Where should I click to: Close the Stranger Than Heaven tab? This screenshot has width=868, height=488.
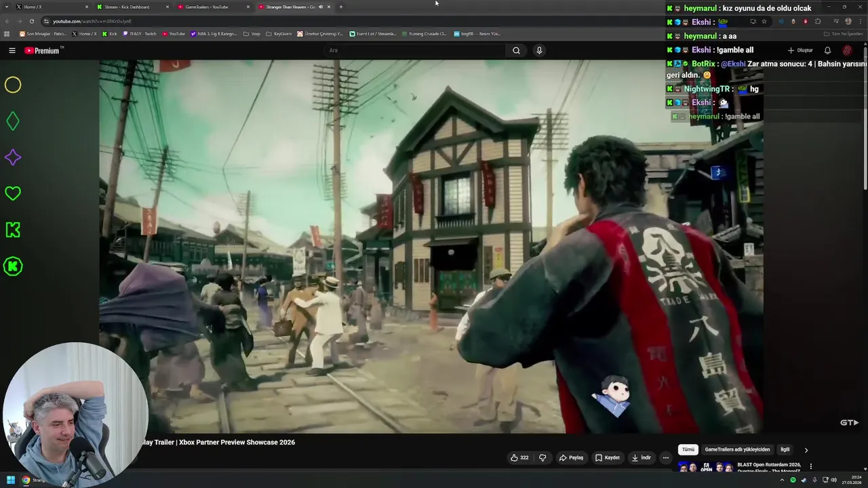329,7
